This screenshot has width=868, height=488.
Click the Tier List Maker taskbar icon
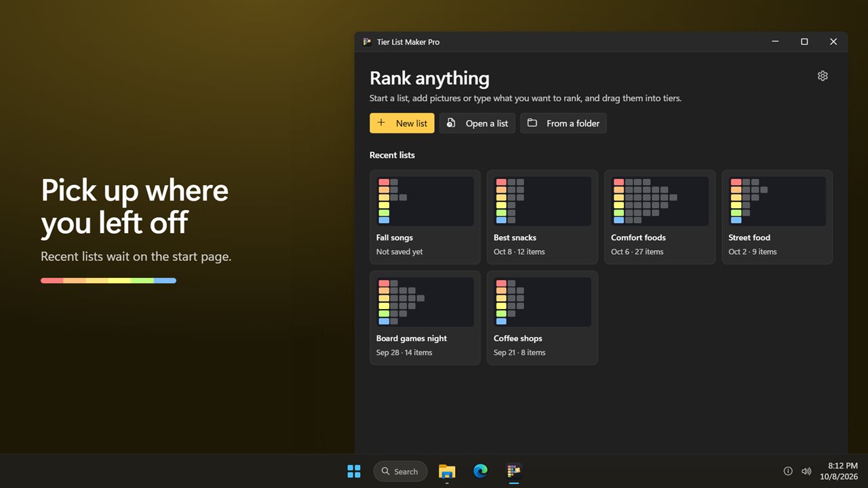pyautogui.click(x=513, y=471)
